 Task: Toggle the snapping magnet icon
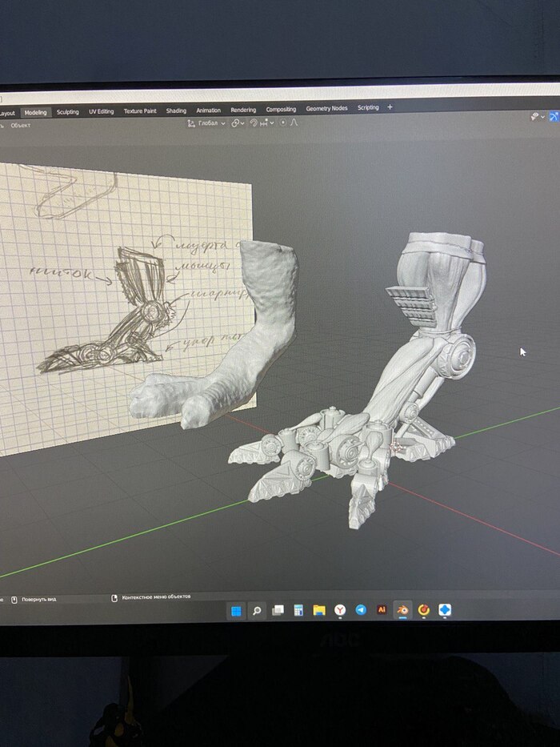pyautogui.click(x=254, y=123)
